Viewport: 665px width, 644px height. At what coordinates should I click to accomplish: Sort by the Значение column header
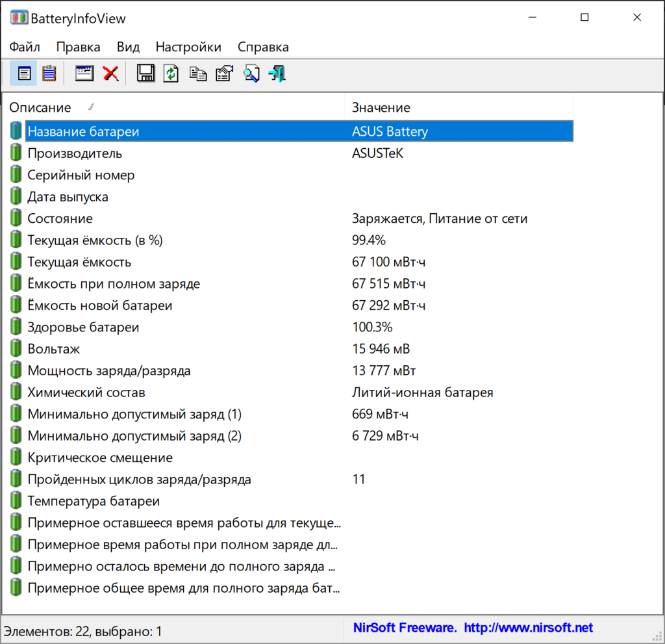[x=459, y=107]
